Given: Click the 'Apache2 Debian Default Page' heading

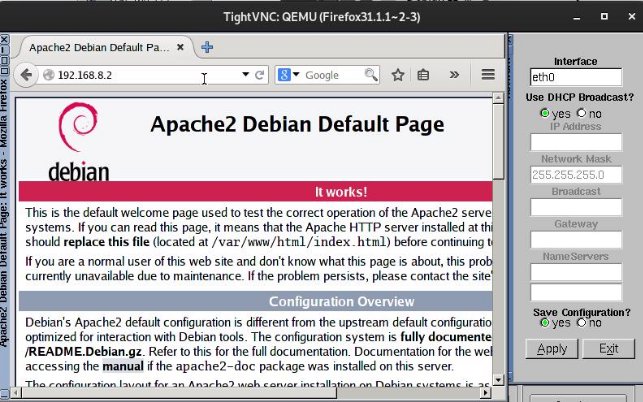Looking at the screenshot, I should pyautogui.click(x=297, y=124).
